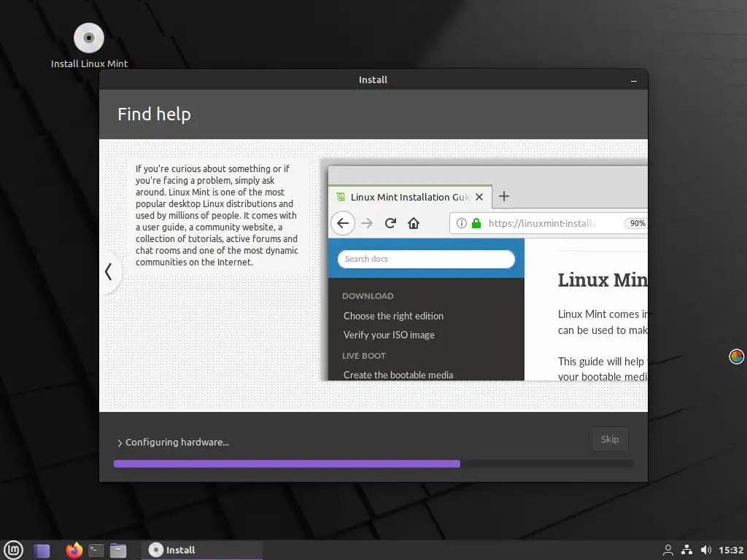747x560 pixels.
Task: Minimize the Install window
Action: point(634,80)
